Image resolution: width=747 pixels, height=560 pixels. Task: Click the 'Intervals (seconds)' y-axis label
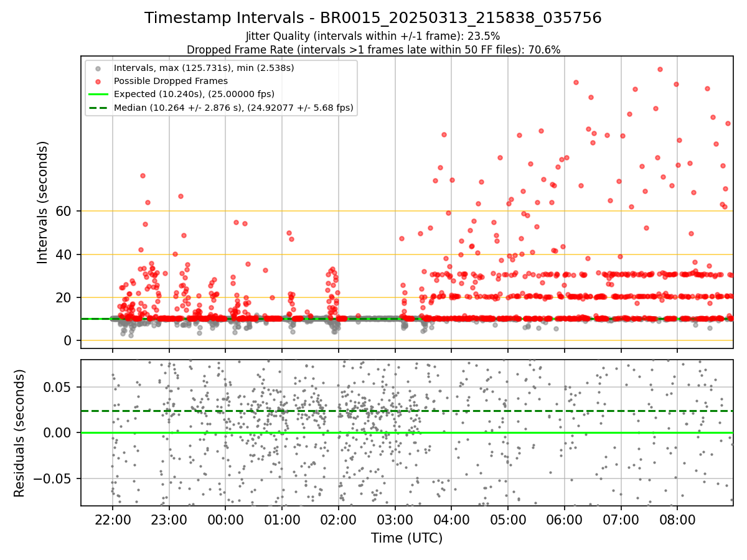[x=42, y=202]
